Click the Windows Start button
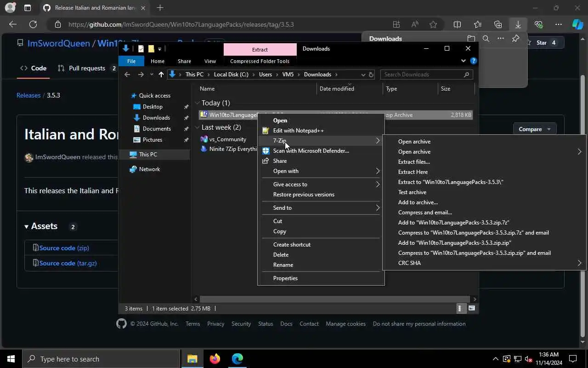The image size is (588, 368). tap(11, 359)
